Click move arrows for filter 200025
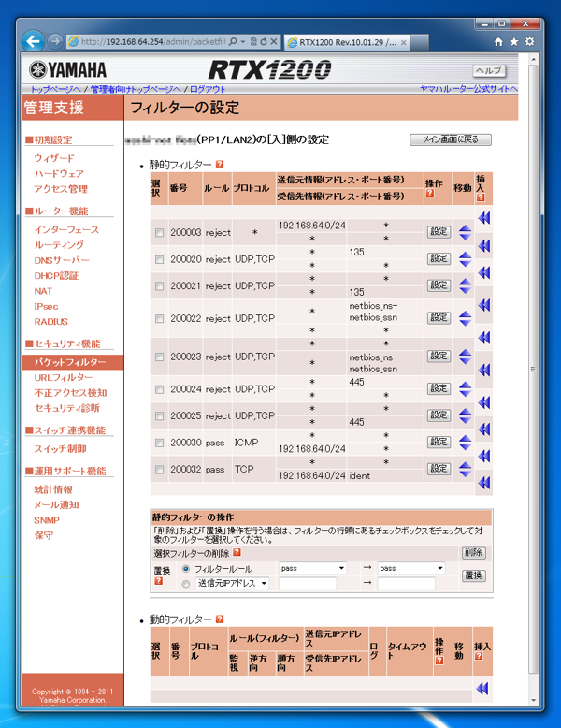This screenshot has width=561, height=728. click(x=465, y=416)
